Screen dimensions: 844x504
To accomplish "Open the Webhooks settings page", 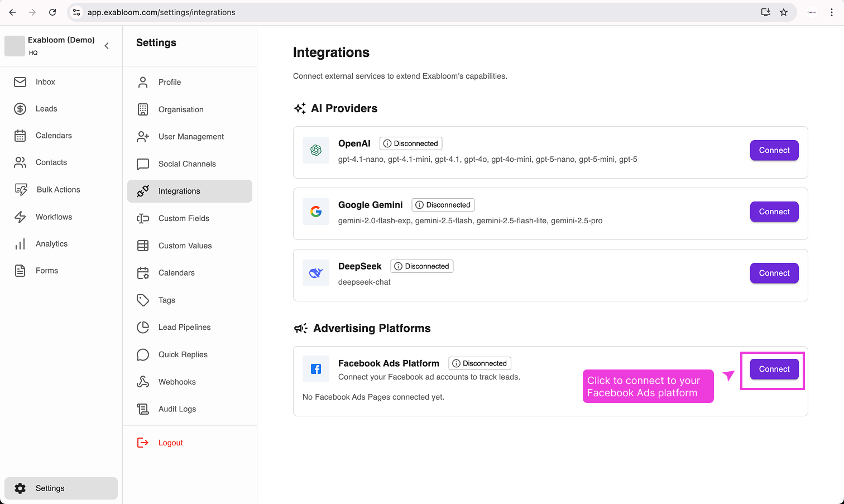I will 179,381.
